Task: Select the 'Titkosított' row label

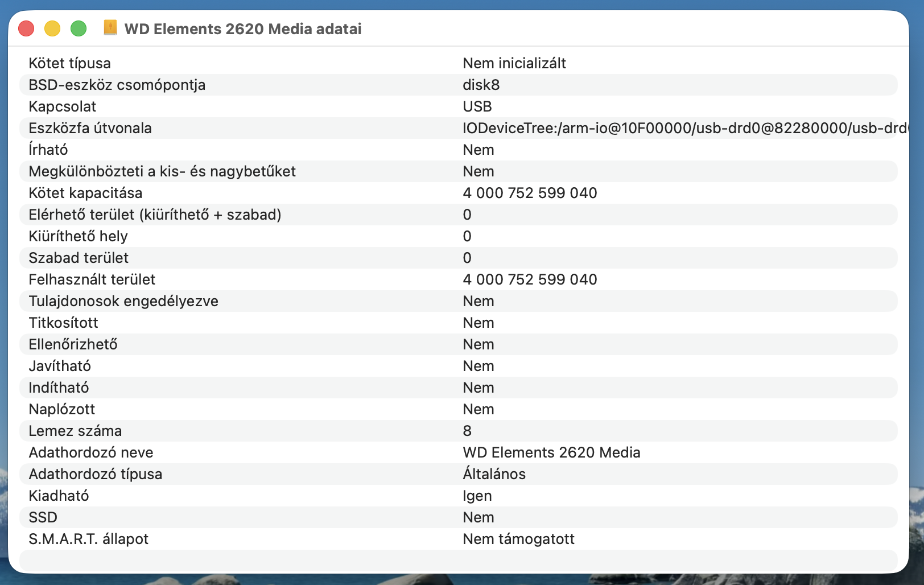Action: click(63, 323)
